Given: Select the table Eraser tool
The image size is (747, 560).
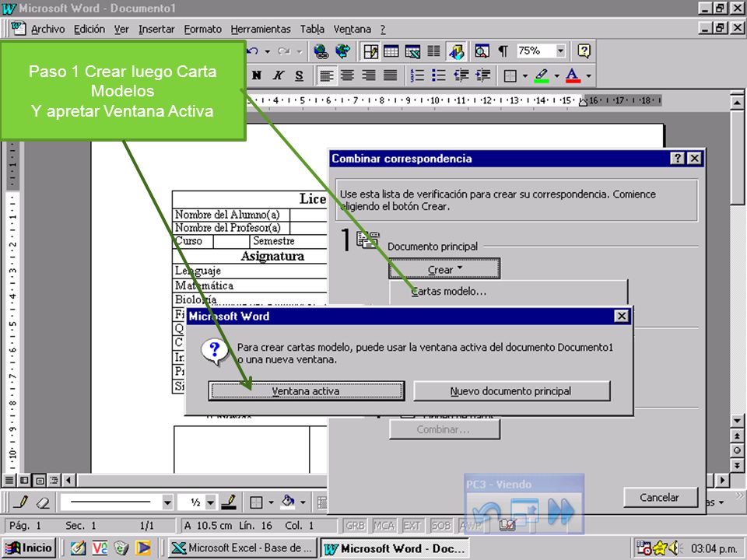Looking at the screenshot, I should [x=43, y=502].
